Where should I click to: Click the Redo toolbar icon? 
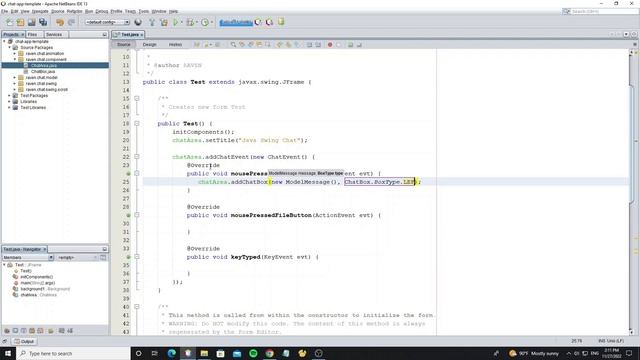71,22
